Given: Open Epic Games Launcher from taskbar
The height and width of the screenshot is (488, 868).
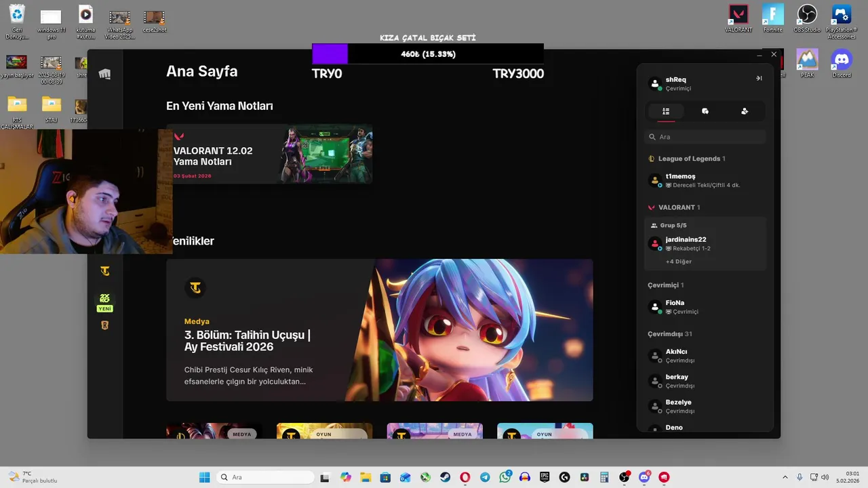Looking at the screenshot, I should (545, 477).
